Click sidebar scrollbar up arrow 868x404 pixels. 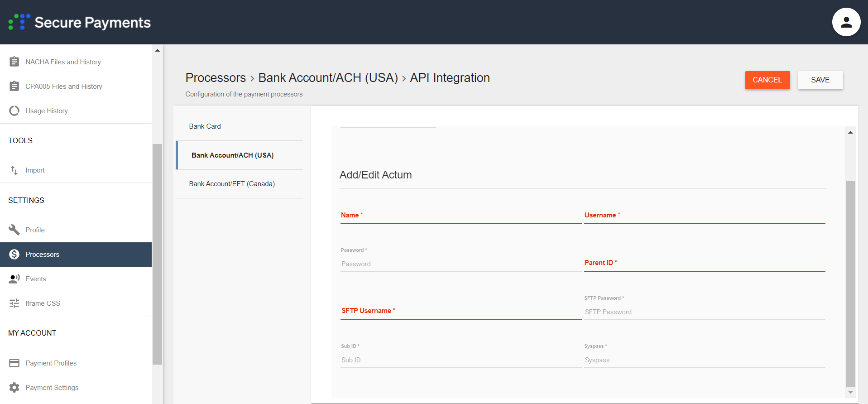point(157,50)
